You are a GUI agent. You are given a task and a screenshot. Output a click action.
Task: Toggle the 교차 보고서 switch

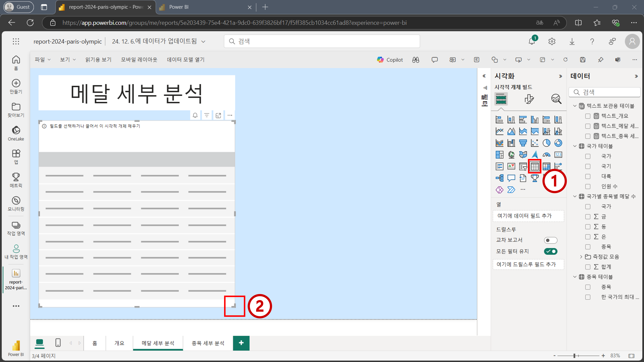550,240
